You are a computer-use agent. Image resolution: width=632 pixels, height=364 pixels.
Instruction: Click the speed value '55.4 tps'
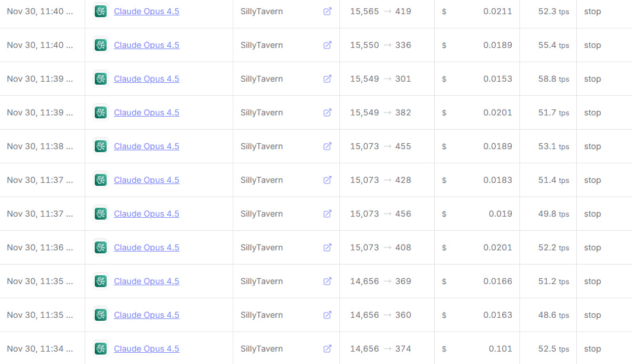553,45
